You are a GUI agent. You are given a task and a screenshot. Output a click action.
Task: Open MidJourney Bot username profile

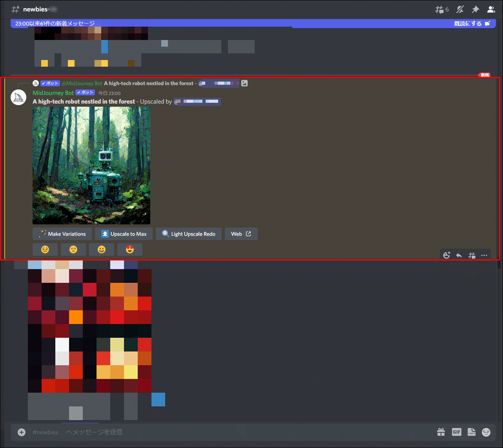coord(53,93)
